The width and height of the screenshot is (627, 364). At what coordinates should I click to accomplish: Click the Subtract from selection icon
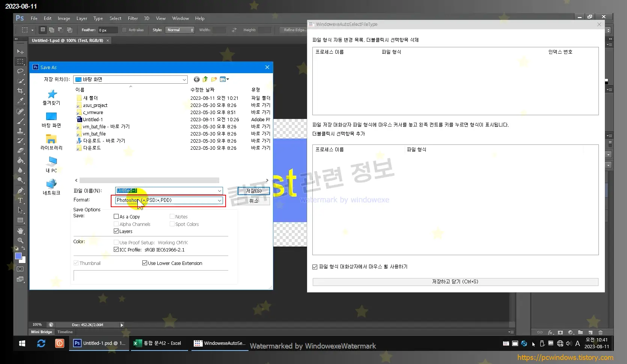[x=60, y=30]
